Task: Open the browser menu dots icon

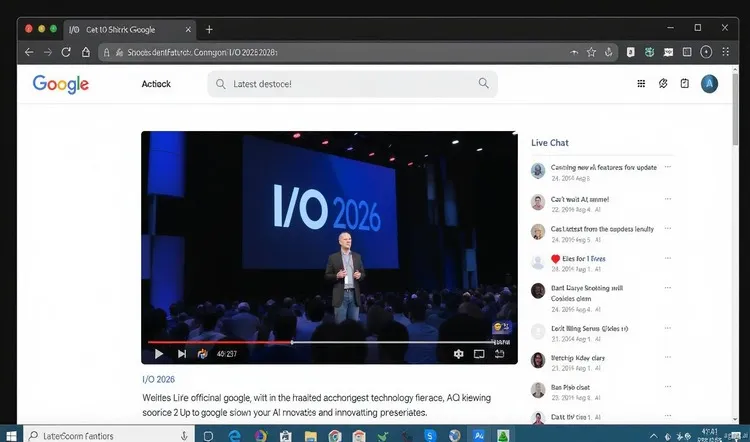Action: pos(726,52)
